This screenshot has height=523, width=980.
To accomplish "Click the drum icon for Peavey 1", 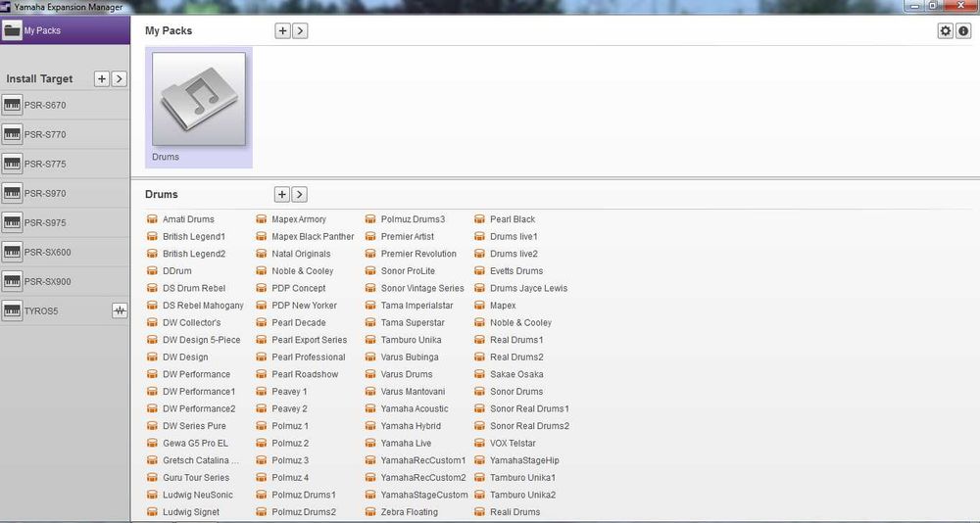I will 262,391.
